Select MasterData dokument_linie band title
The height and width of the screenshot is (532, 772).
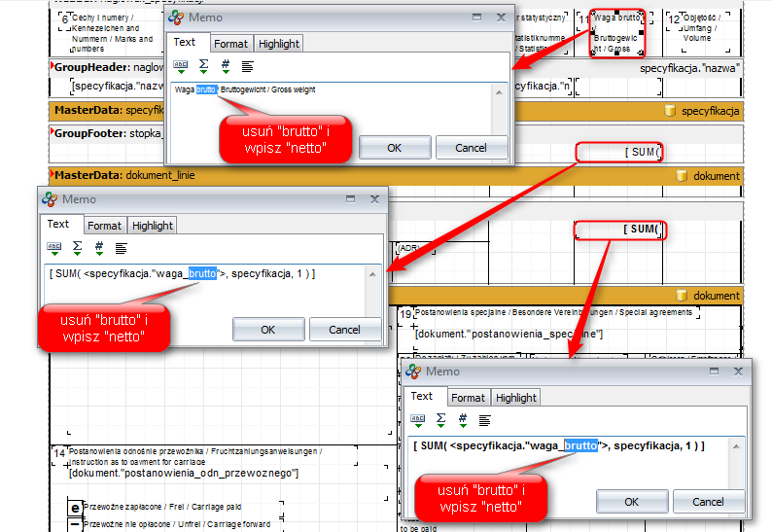(x=124, y=175)
